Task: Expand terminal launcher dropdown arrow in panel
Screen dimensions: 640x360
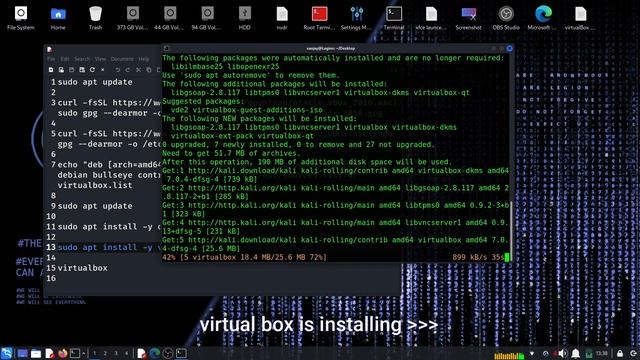Action: (x=84, y=353)
